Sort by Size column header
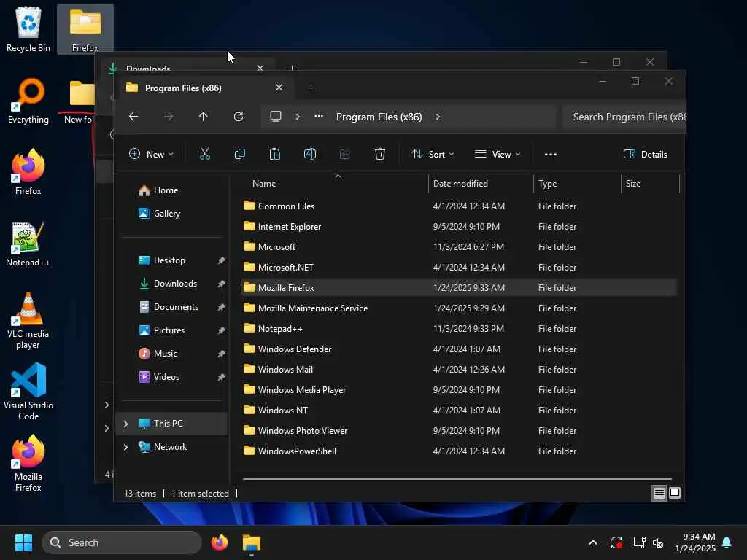This screenshot has height=560, width=747. pos(650,183)
